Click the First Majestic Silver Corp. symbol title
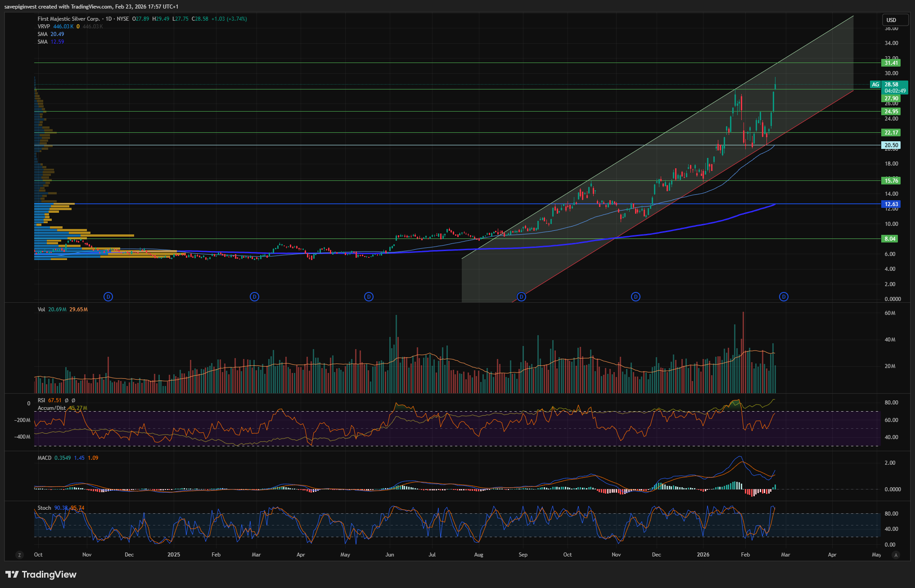The width and height of the screenshot is (915, 588). pyautogui.click(x=68, y=19)
